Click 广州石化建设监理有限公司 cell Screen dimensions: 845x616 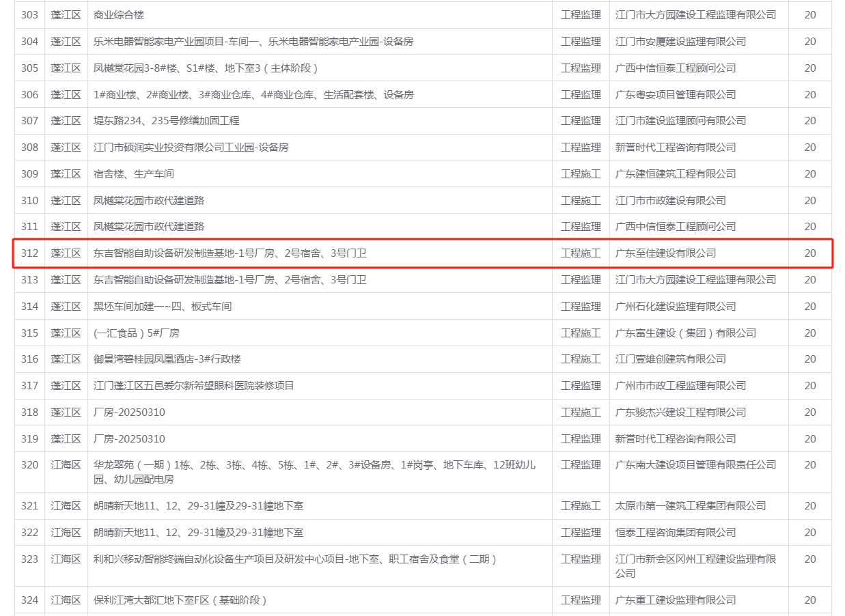coord(676,307)
